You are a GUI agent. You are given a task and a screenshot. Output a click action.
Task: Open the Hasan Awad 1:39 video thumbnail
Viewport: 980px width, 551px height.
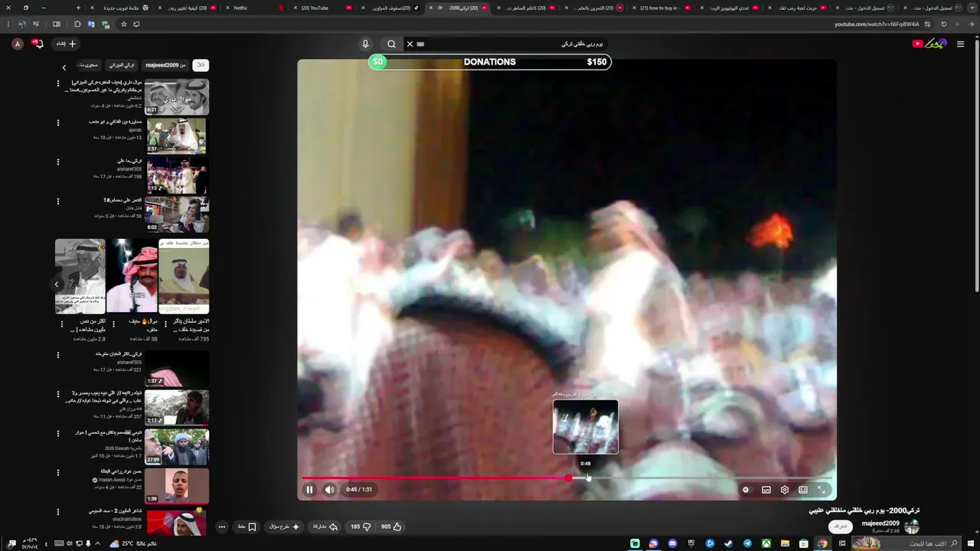(176, 486)
